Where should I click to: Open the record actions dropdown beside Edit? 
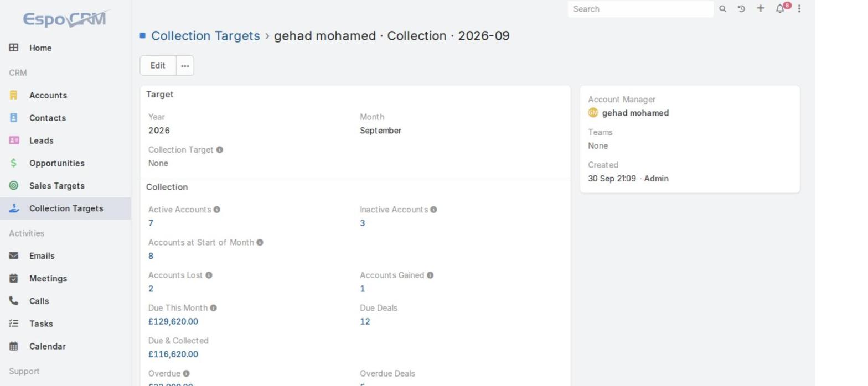[x=185, y=65]
